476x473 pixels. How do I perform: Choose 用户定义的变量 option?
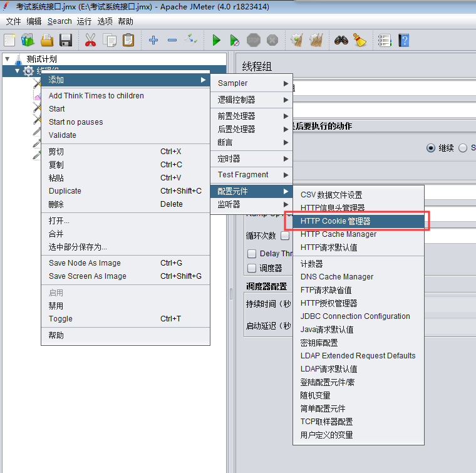[x=358, y=435]
